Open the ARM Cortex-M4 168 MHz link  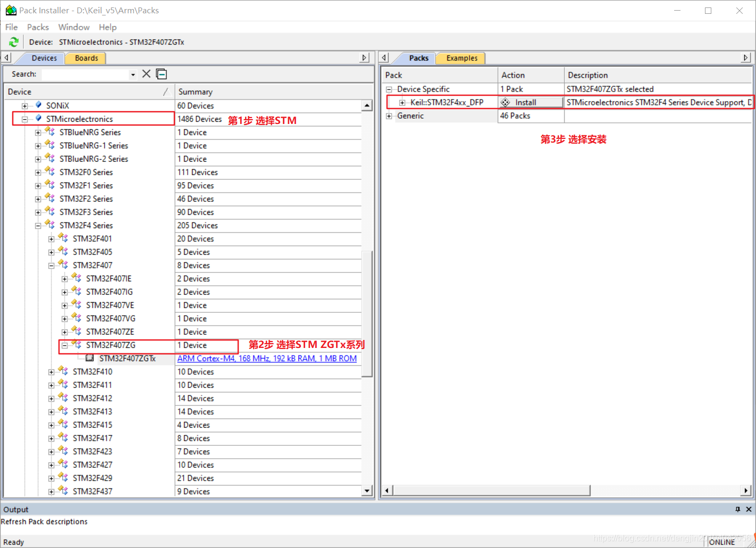click(267, 358)
